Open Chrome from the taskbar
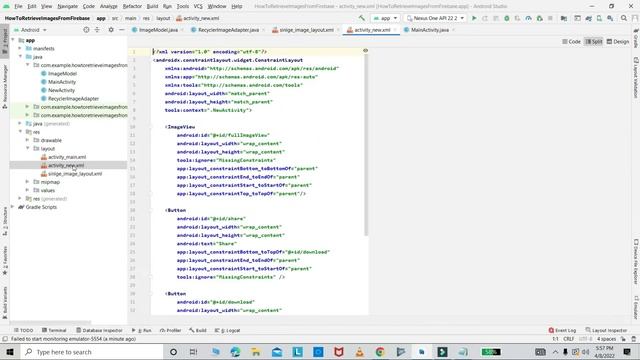 click(x=380, y=352)
